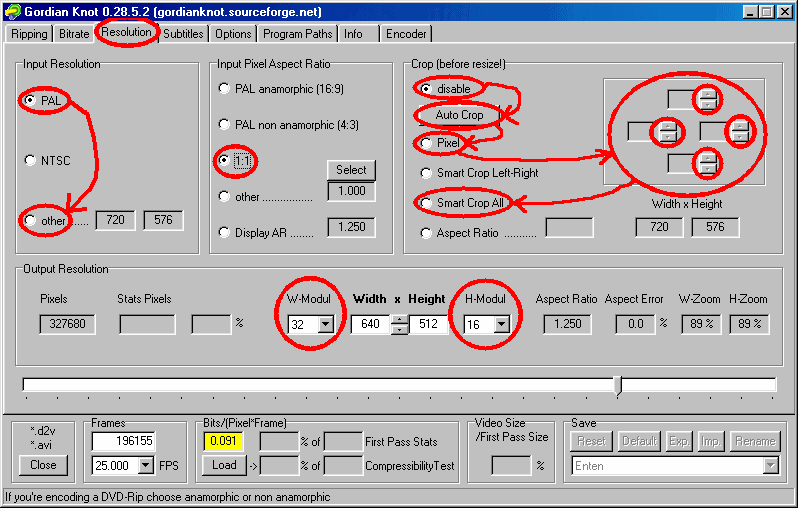The image size is (798, 508).
Task: Click the crop Aspect Ratio empty field
Action: (569, 228)
